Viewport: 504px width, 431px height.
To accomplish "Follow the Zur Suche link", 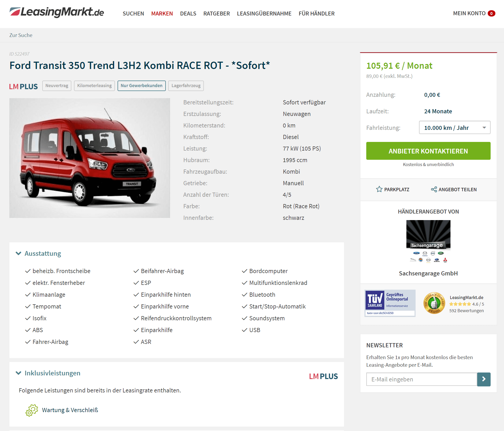I will pyautogui.click(x=21, y=35).
